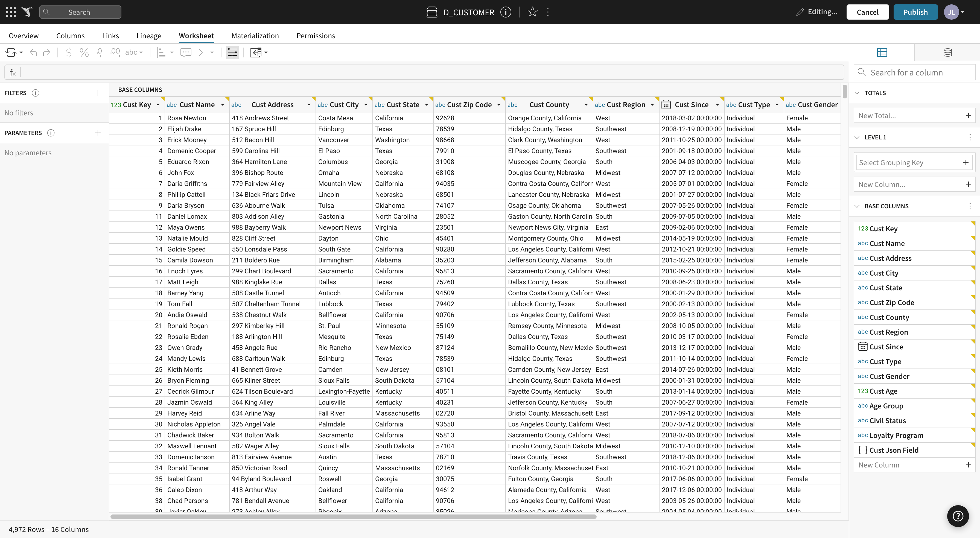Click the collapse columns panel icon
The image size is (980, 538).
pyautogui.click(x=256, y=52)
